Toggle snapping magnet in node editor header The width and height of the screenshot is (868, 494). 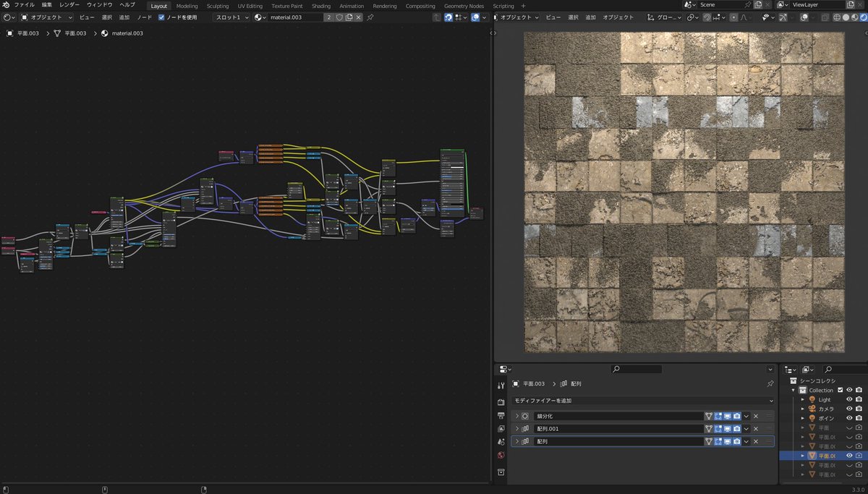pyautogui.click(x=448, y=17)
